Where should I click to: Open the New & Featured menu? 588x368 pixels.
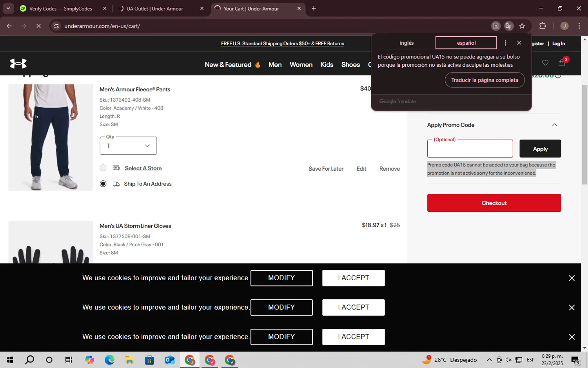[232, 64]
